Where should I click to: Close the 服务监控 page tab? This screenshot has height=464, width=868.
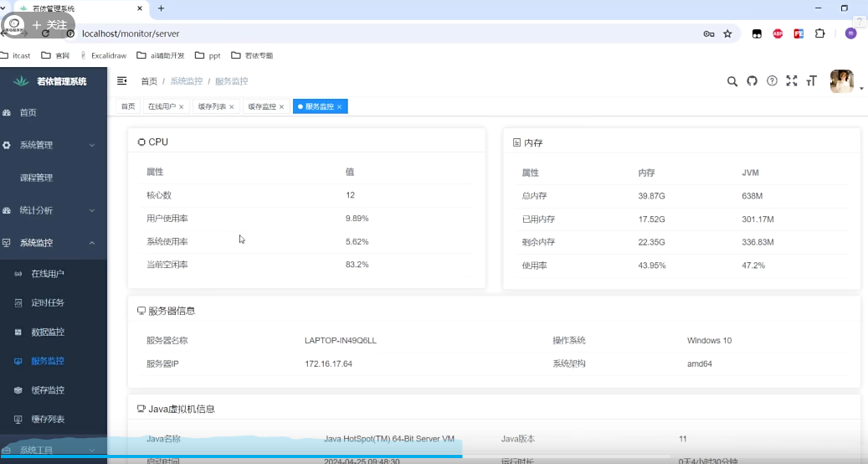point(339,107)
